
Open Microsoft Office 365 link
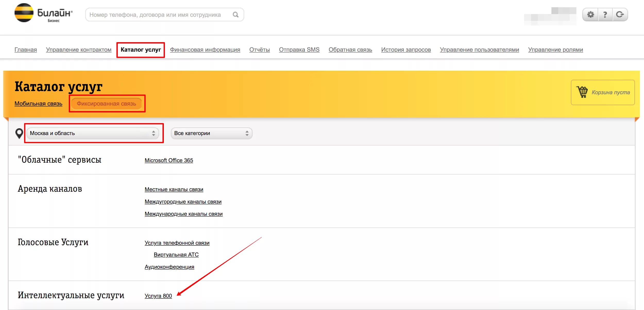169,160
